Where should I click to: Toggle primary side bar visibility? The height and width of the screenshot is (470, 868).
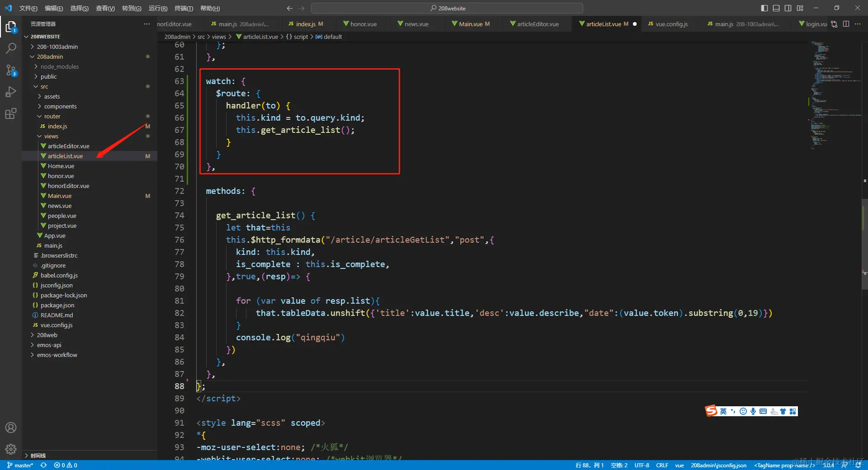(764, 8)
